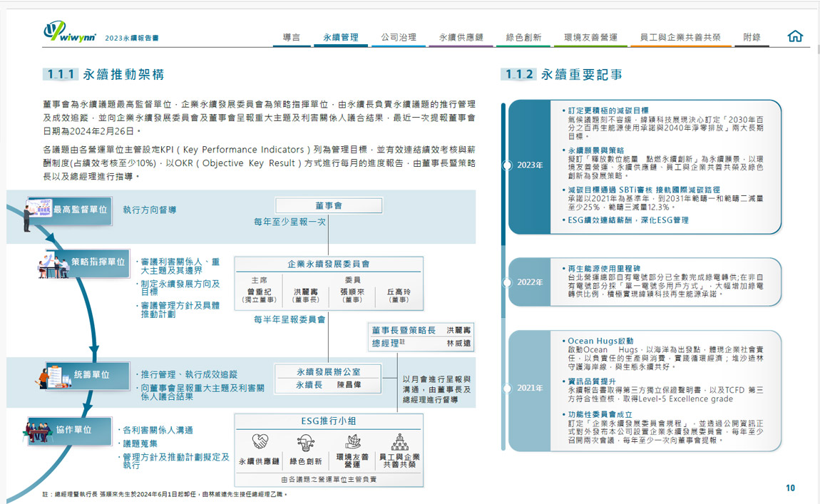Viewport: 820px width, 504px height.
Task: Click the lightbulb icon for 綠色創新
Action: (x=306, y=443)
